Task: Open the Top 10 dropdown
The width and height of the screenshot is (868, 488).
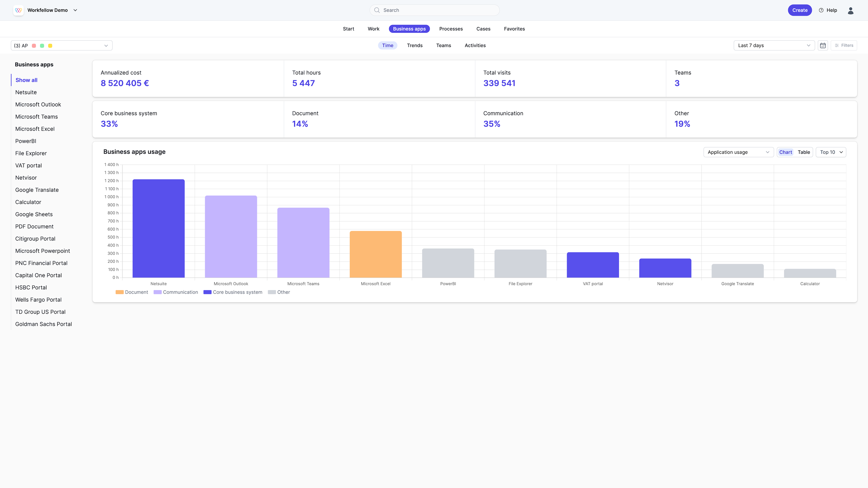Action: pyautogui.click(x=831, y=152)
